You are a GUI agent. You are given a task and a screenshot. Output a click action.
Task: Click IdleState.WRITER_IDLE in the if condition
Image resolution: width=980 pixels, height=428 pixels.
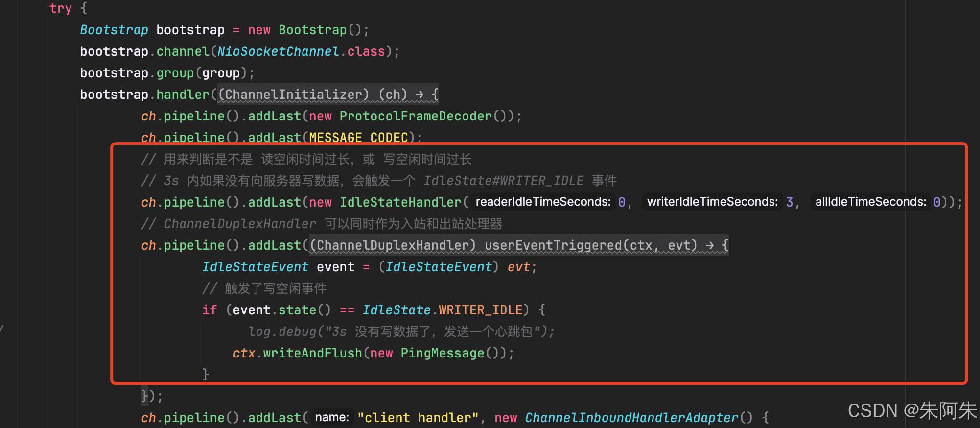[443, 310]
